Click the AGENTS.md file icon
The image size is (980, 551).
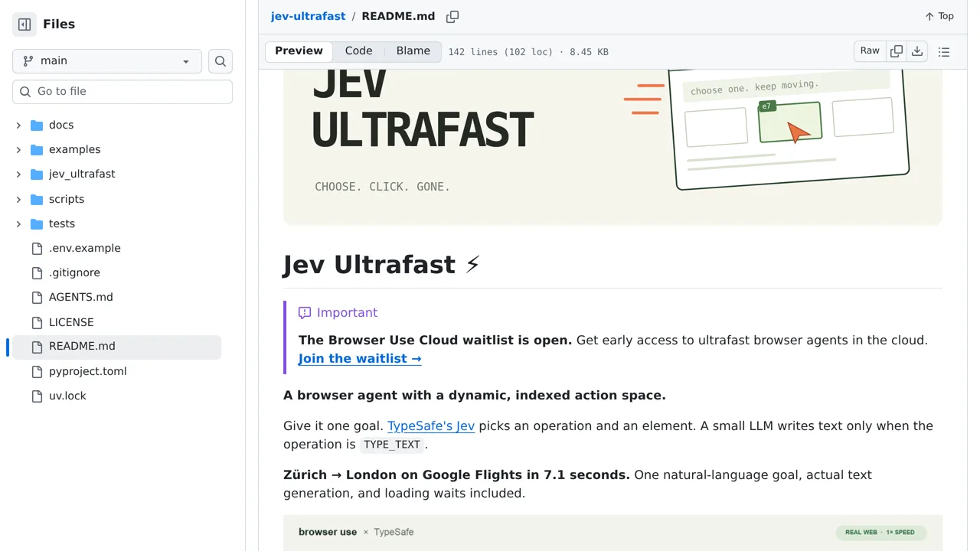37,297
